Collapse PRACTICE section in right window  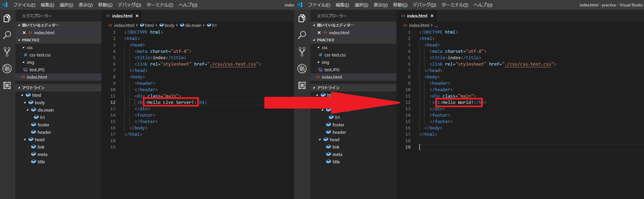point(314,40)
